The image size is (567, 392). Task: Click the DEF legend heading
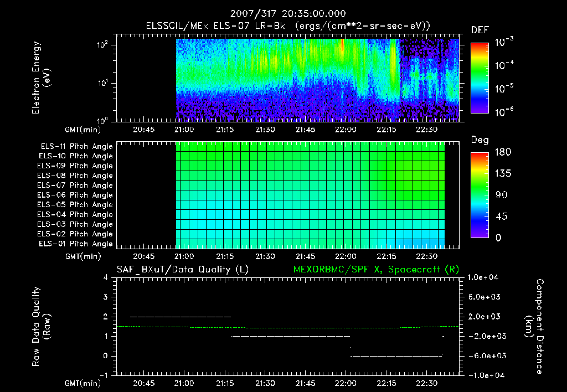click(x=480, y=30)
